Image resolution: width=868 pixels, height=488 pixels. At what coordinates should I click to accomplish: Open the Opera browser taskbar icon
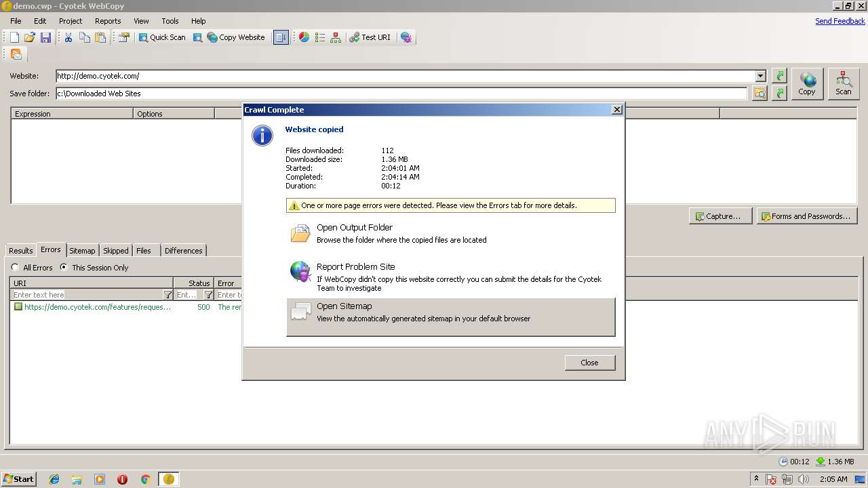[x=123, y=479]
